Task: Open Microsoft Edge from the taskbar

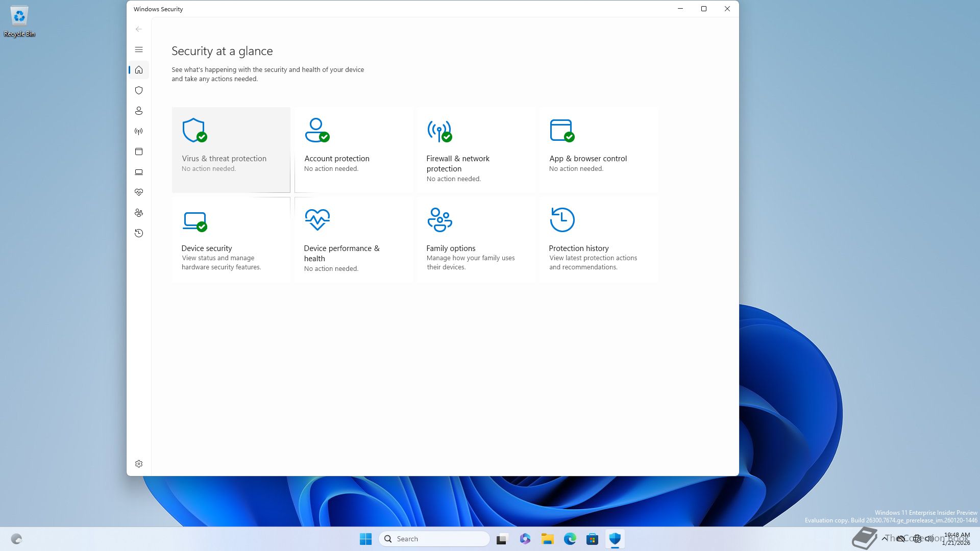Action: [x=570, y=539]
